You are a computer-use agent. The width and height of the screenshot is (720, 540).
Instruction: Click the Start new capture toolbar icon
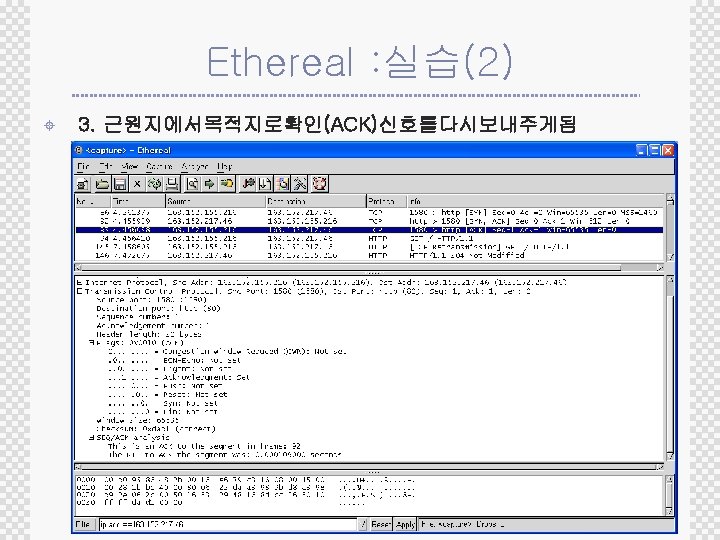(83, 184)
